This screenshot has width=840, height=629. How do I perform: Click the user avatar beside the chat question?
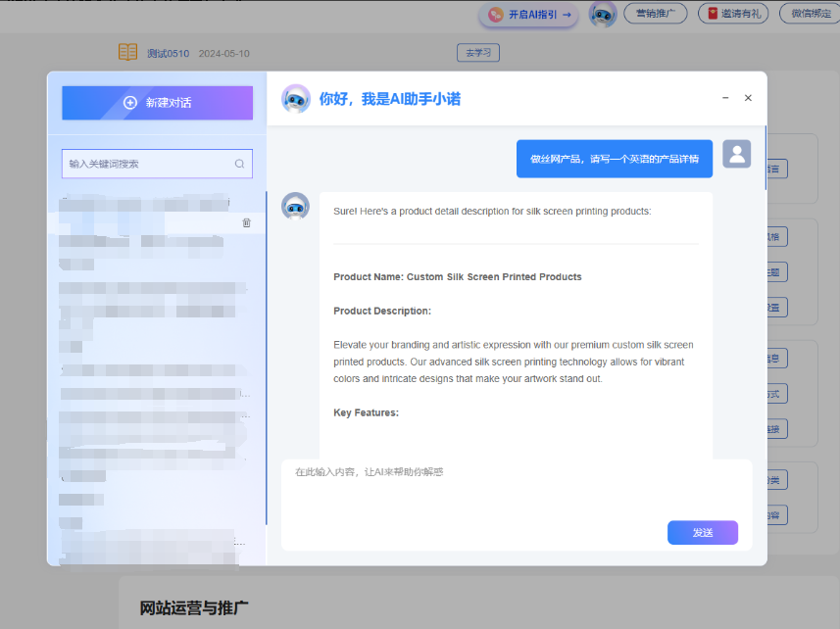pos(736,154)
